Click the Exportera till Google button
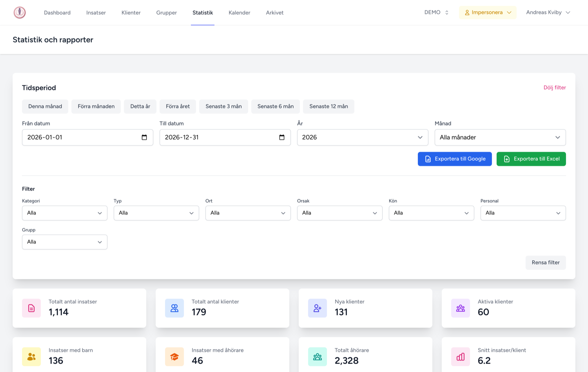 click(455, 159)
